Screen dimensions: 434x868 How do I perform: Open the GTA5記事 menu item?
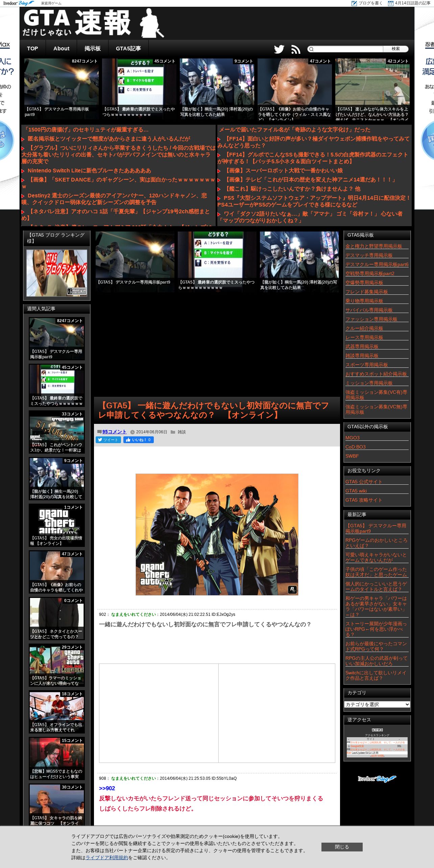click(128, 49)
